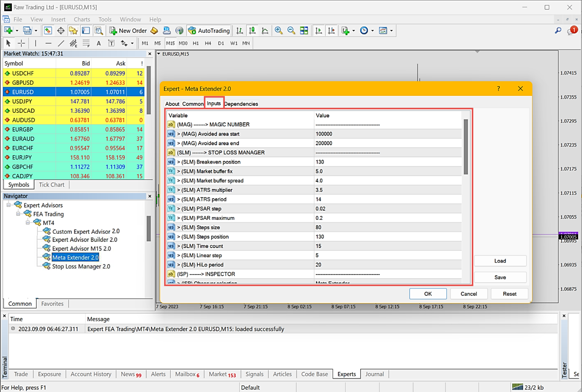Screen dimensions: 582x392
Task: Select the equidistant channel tool
Action: tap(73, 43)
